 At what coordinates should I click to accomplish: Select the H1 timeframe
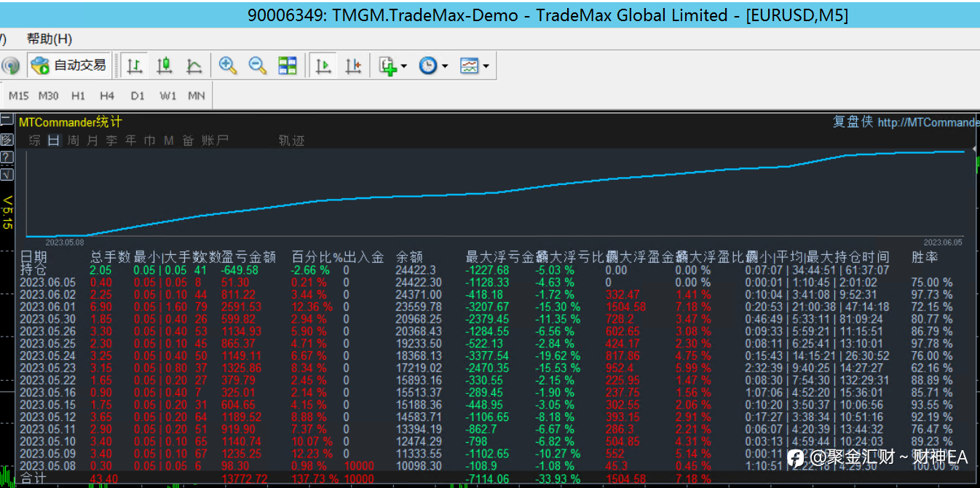(x=78, y=95)
